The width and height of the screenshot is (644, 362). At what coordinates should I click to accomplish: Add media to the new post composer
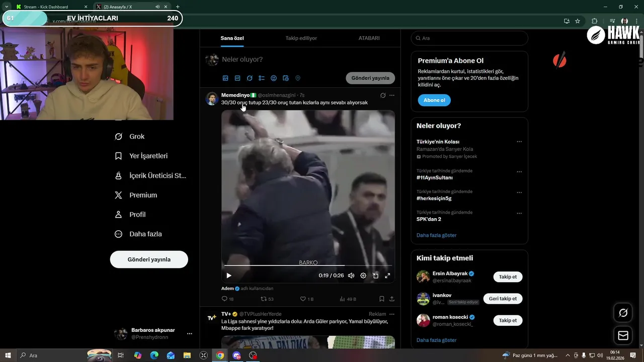[225, 78]
